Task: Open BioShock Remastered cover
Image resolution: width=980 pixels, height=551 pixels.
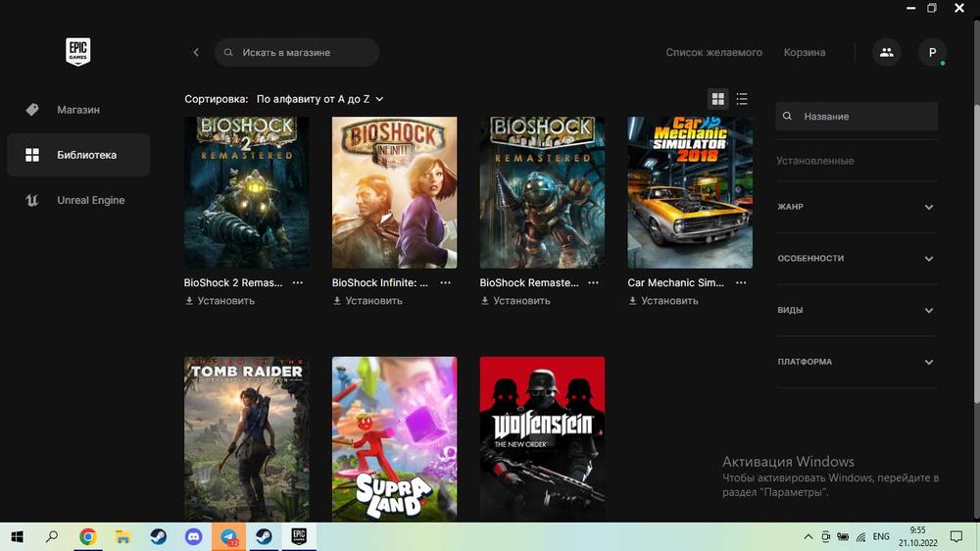Action: pyautogui.click(x=542, y=192)
